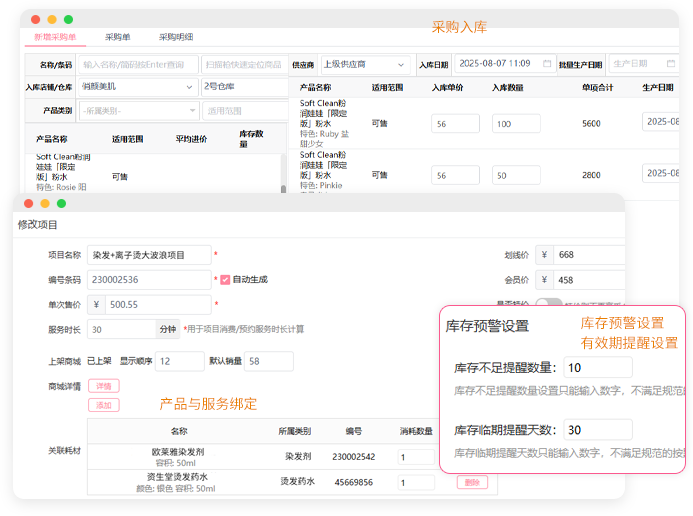The width and height of the screenshot is (693, 516).
Task: Click the 划线价 668 field
Action: coord(589,254)
